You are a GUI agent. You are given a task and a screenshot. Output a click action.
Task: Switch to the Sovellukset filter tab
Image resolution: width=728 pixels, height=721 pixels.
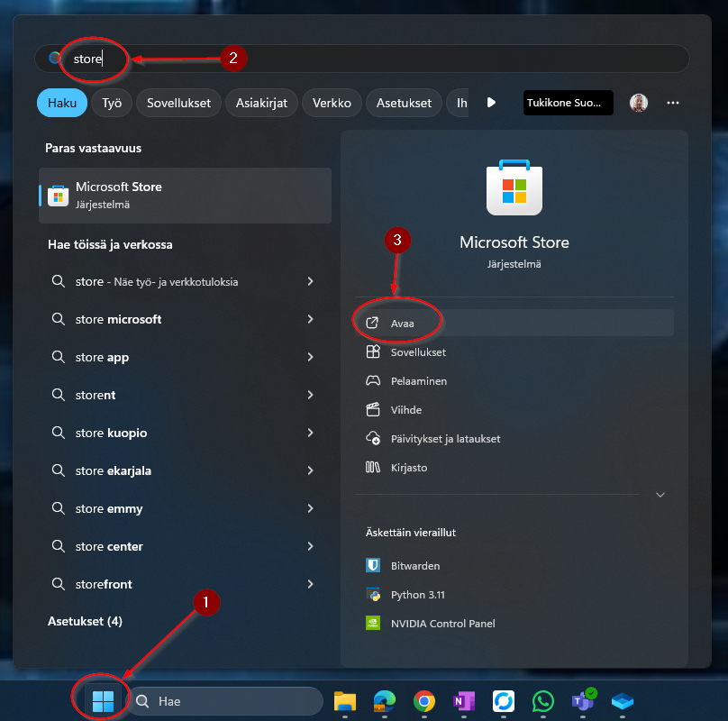[x=178, y=103]
